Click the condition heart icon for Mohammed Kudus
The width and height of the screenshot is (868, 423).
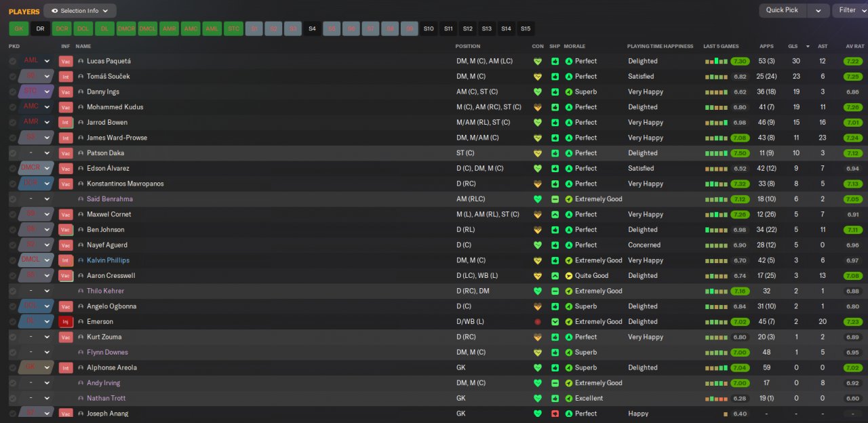(538, 107)
